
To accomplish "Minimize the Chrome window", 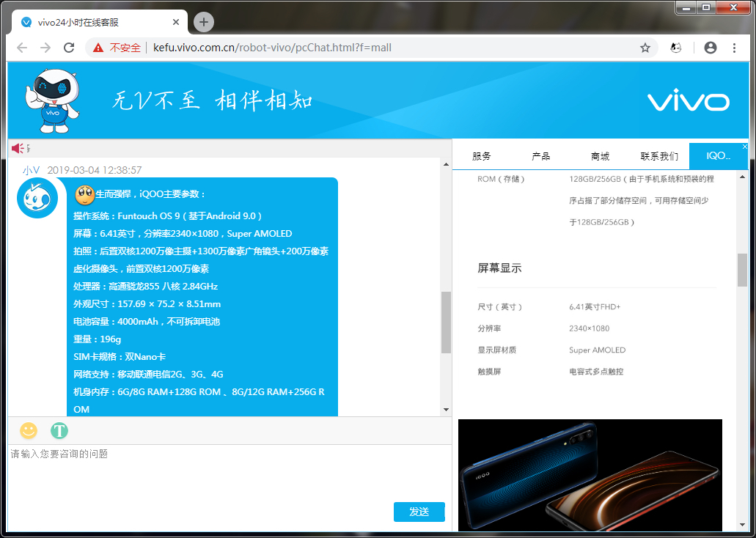I will (x=686, y=8).
